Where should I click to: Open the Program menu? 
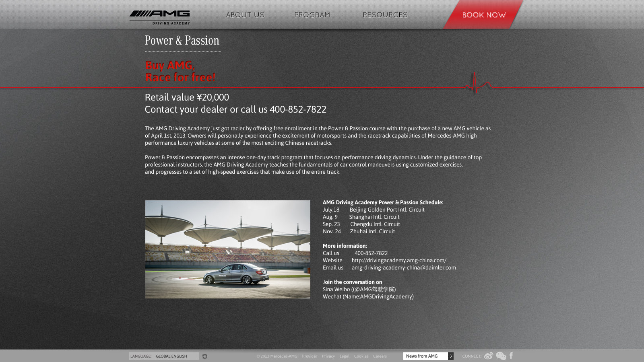(312, 15)
